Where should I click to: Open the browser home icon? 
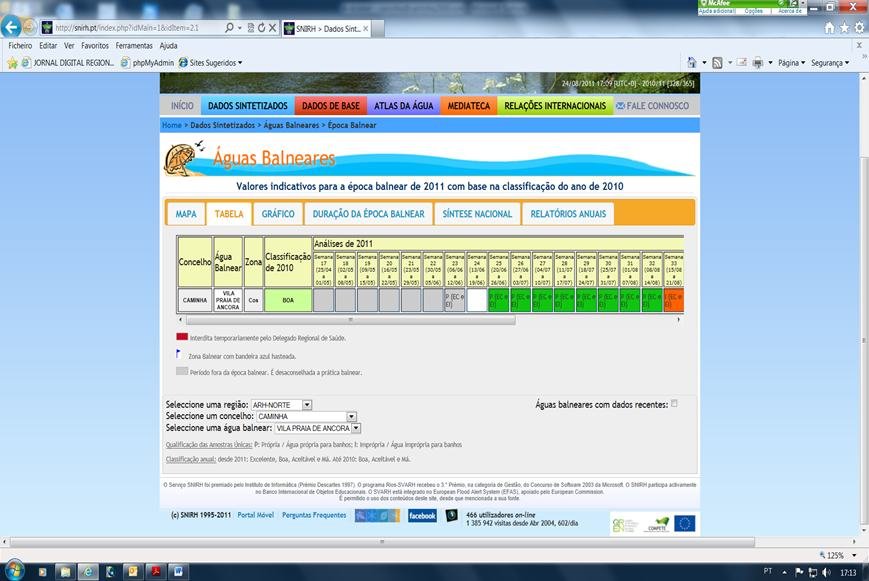tap(829, 28)
